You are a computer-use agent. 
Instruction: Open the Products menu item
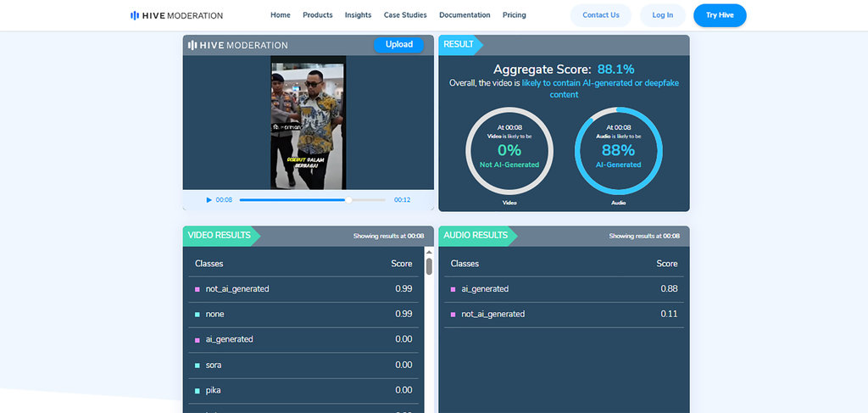318,15
